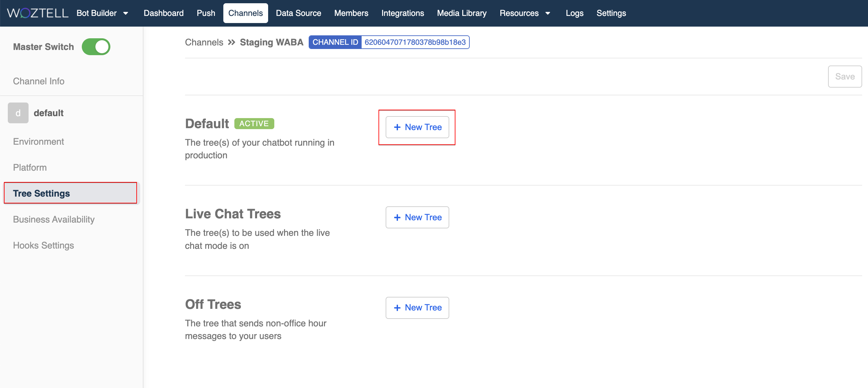Click the Default section heading
This screenshot has height=388, width=868.
pos(207,124)
